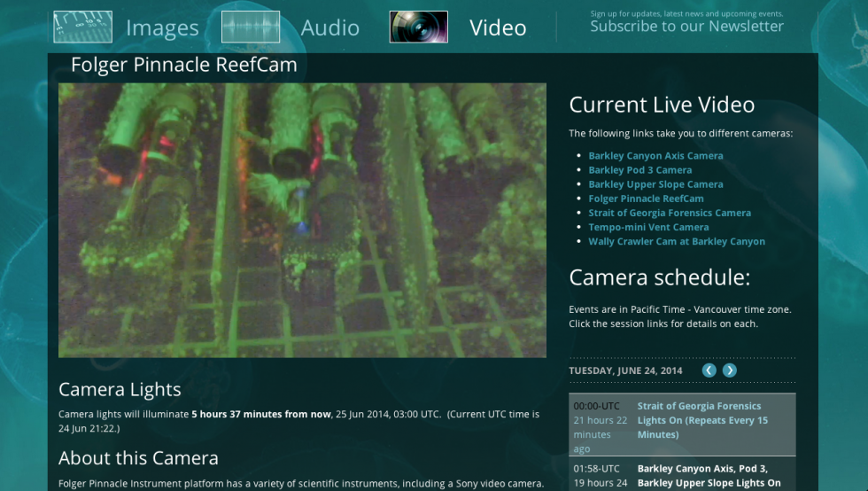Switch to the Video tab
This screenshot has height=491, width=868.
click(498, 27)
